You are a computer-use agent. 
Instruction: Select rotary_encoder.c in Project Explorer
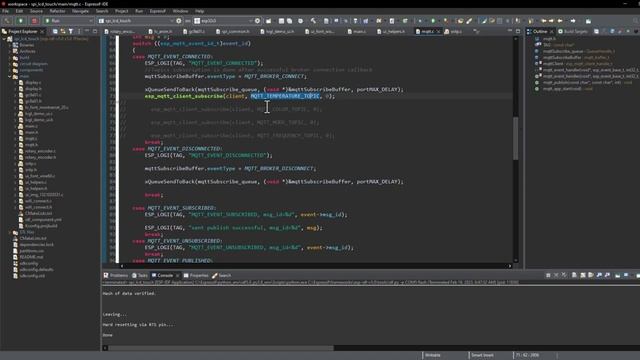tap(40, 151)
